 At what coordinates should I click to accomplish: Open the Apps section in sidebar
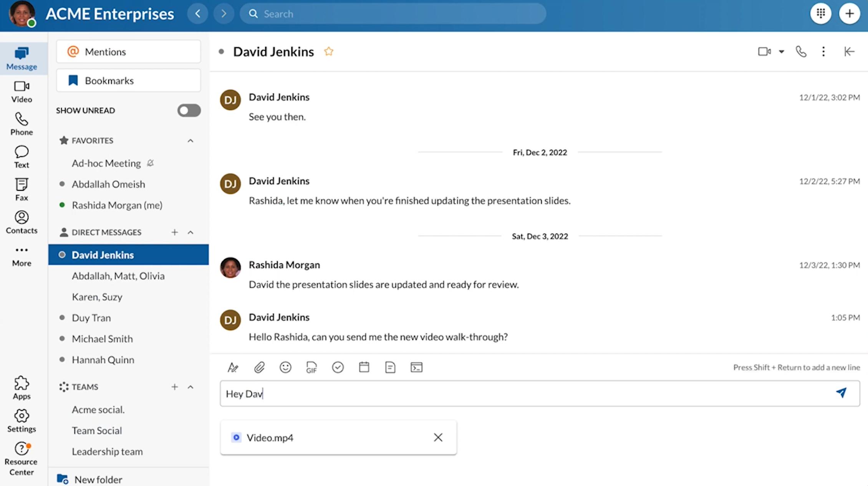click(22, 388)
